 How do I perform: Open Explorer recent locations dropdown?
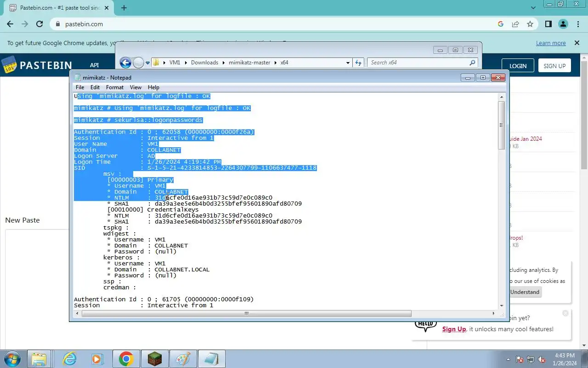[148, 63]
